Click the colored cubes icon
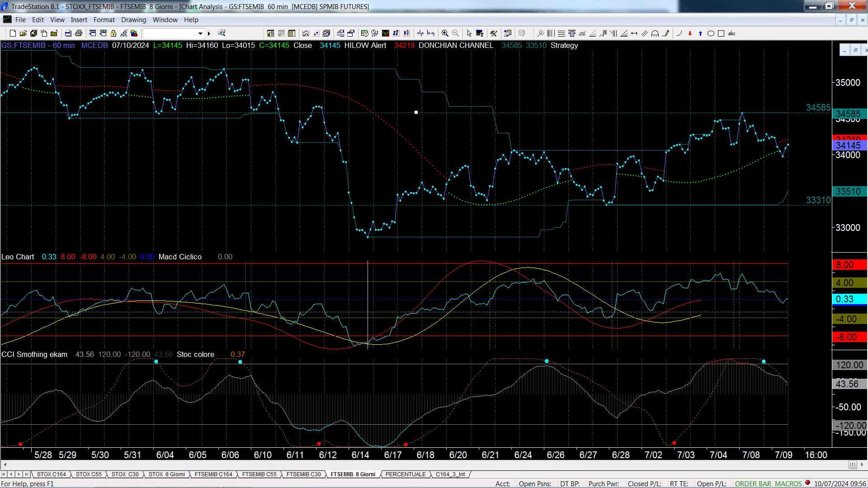The width and height of the screenshot is (868, 488). [x=134, y=33]
